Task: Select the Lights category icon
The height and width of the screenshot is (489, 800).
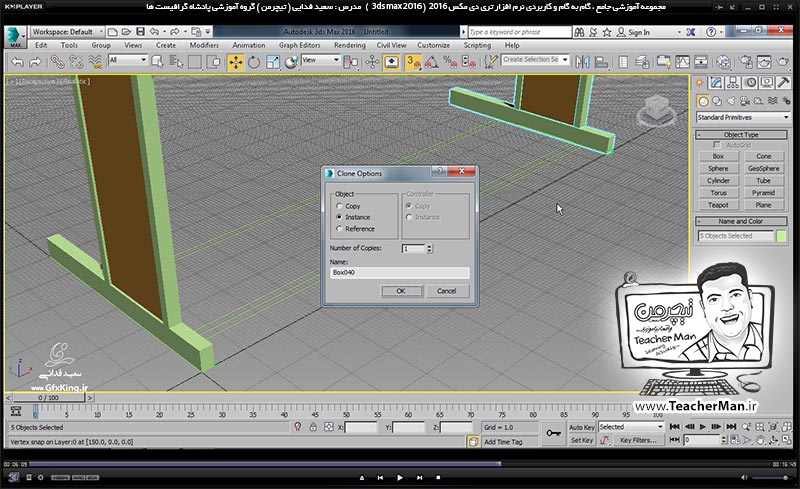Action: coord(731,101)
